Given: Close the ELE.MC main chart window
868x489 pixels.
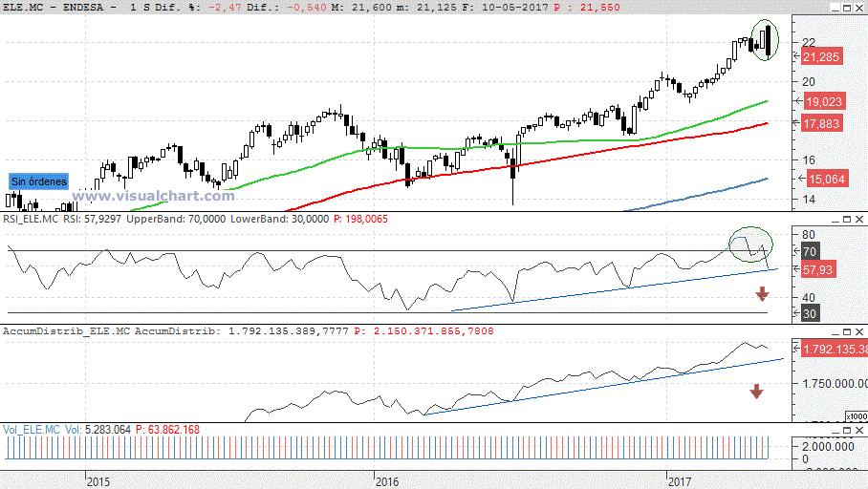Looking at the screenshot, I should (859, 8).
